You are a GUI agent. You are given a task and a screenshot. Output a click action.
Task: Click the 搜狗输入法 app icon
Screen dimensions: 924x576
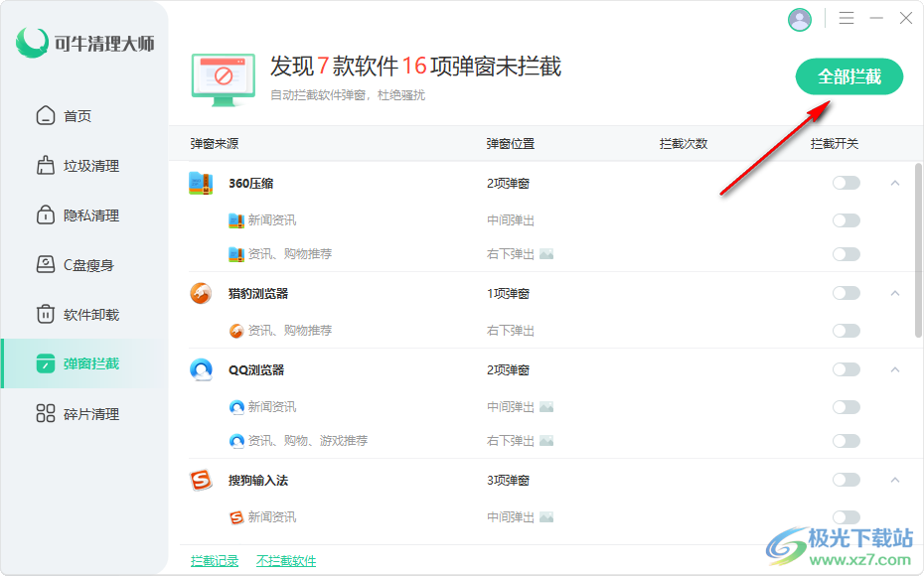[x=201, y=481]
